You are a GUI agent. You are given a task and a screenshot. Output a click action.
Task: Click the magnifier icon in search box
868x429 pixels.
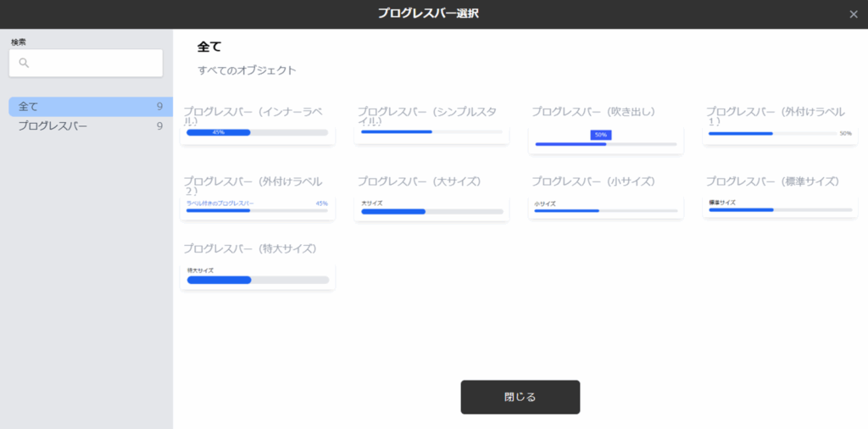coord(24,63)
